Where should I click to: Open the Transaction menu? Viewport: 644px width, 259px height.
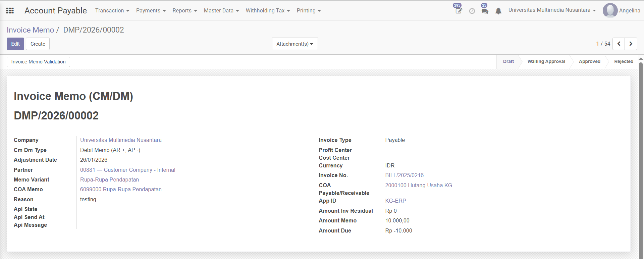click(x=112, y=11)
